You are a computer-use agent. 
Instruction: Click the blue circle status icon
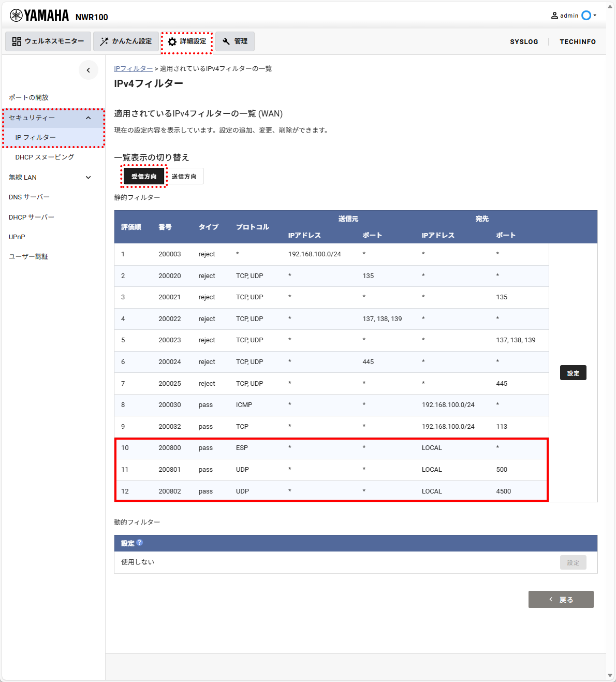coord(586,16)
